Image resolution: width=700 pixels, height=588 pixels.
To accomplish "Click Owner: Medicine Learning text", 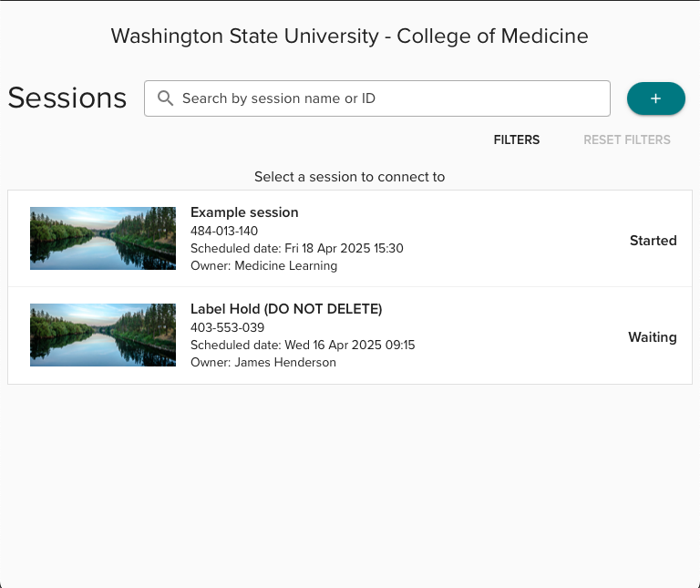I will 263,265.
